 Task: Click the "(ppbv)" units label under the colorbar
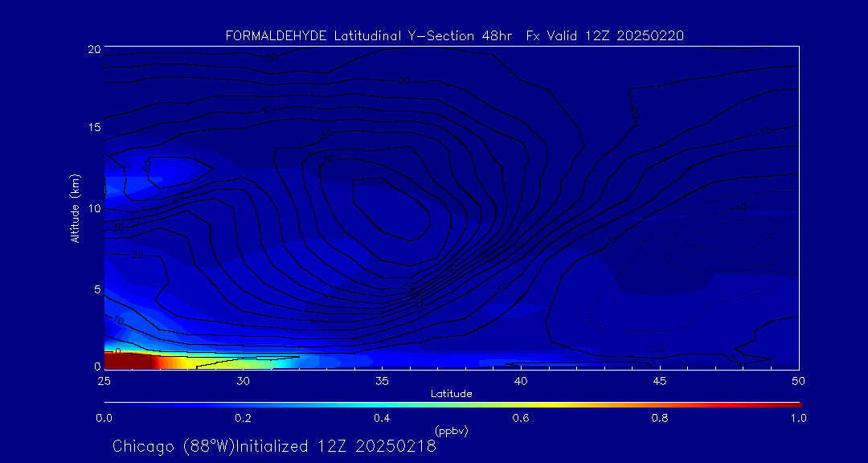click(451, 430)
